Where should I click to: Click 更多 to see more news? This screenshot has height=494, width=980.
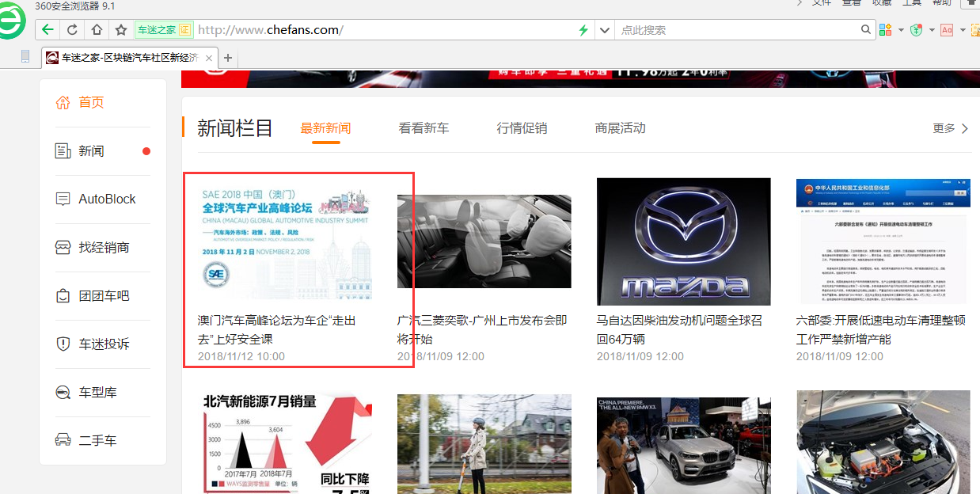951,128
